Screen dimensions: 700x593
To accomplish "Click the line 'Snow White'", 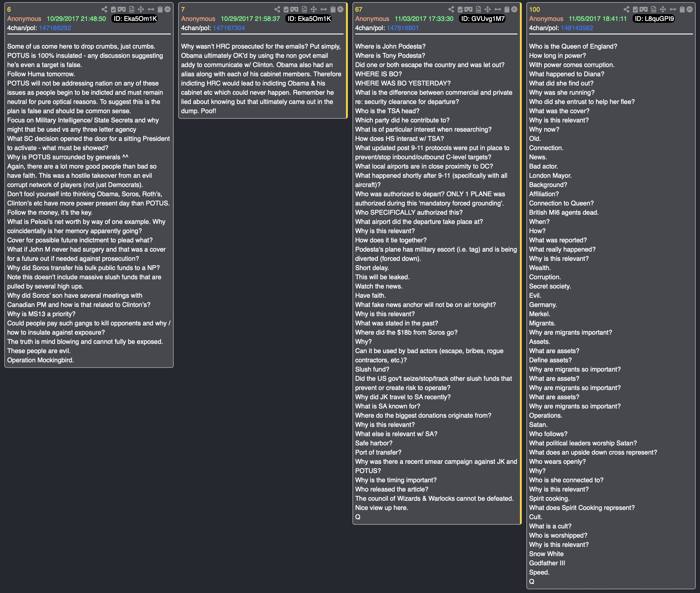I will tap(546, 554).
